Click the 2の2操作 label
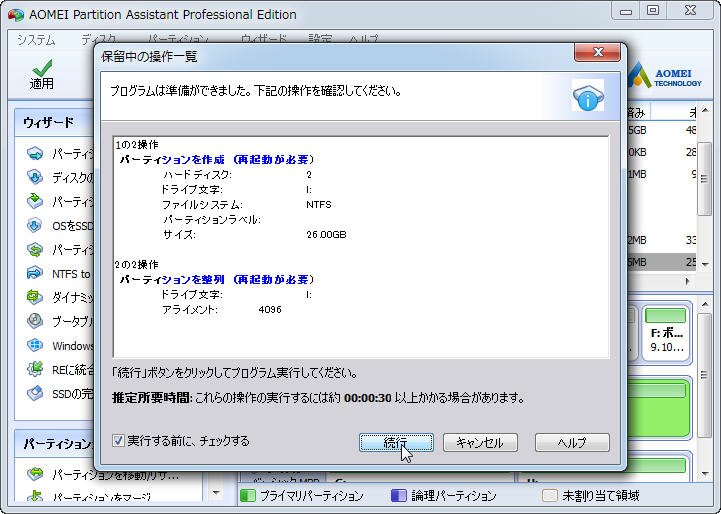The image size is (721, 514). 137,265
